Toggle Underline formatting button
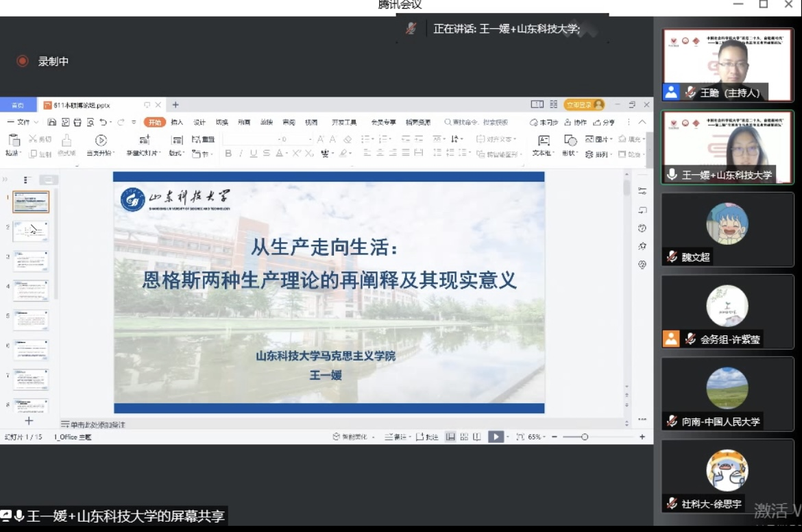The height and width of the screenshot is (532, 802). tap(254, 154)
